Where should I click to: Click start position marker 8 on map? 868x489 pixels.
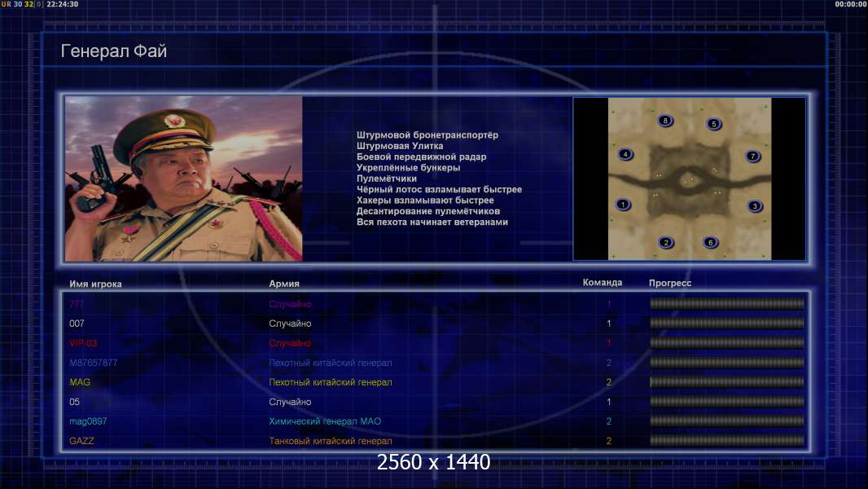665,121
